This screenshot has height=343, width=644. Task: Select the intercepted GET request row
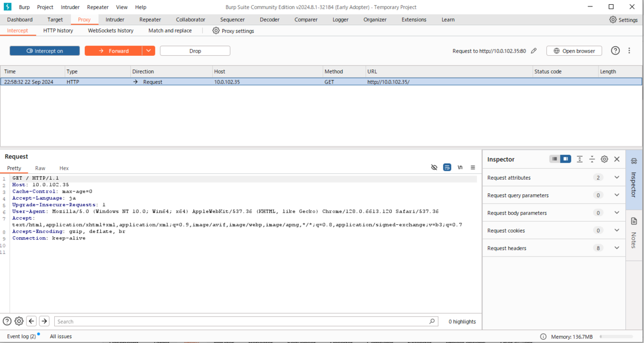[x=321, y=82]
